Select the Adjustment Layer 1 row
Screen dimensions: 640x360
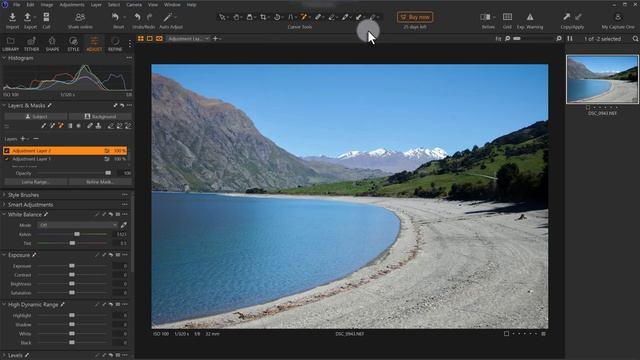[65, 159]
